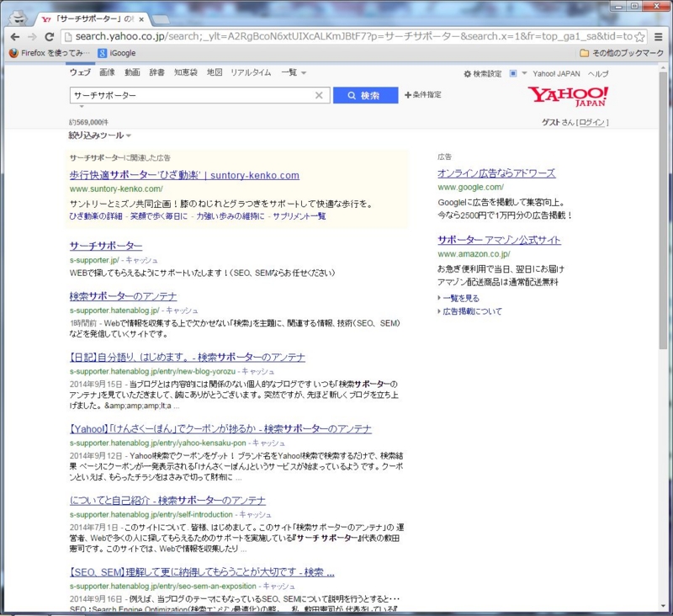Image resolution: width=673 pixels, height=616 pixels.
Task: Select the ウェブ search tab
Action: (80, 72)
